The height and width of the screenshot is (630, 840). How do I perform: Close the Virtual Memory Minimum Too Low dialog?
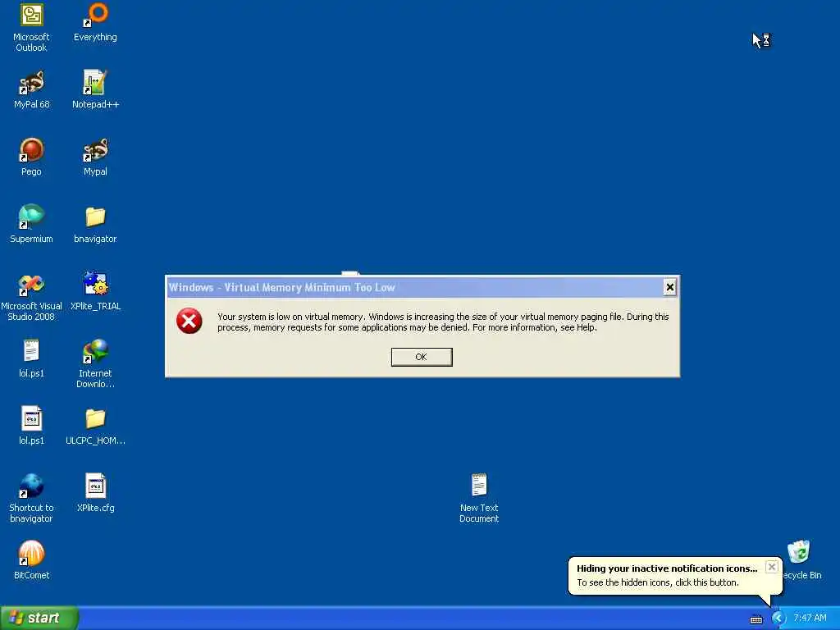coord(669,288)
